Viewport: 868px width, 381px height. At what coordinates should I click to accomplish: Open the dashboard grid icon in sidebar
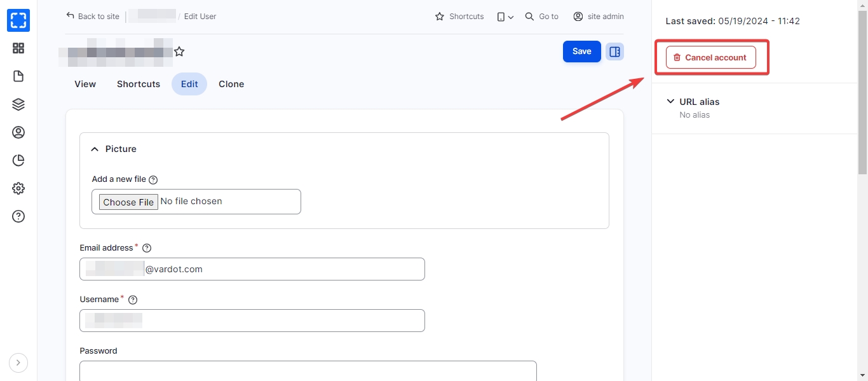pyautogui.click(x=18, y=48)
